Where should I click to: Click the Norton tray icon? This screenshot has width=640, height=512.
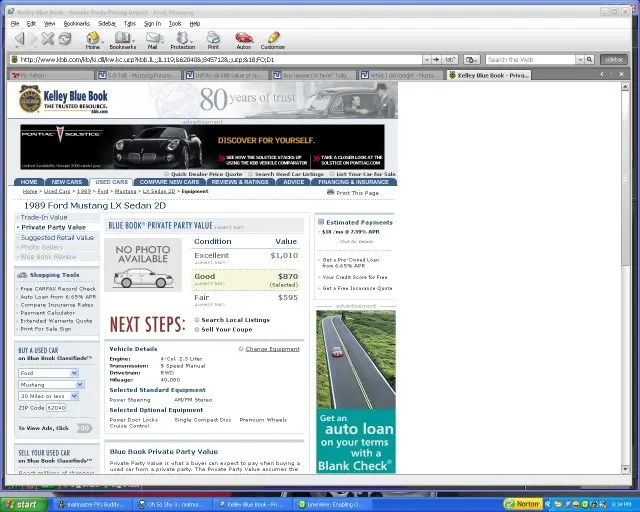(x=523, y=504)
